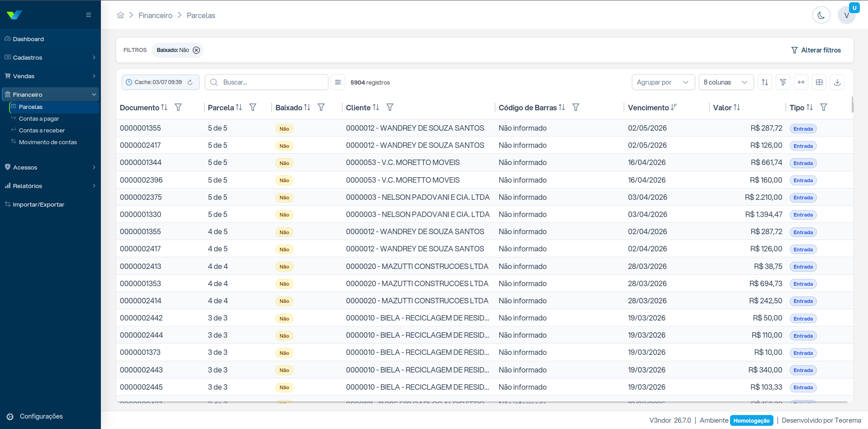The height and width of the screenshot is (429, 868).
Task: Click the download export icon
Action: [x=837, y=82]
